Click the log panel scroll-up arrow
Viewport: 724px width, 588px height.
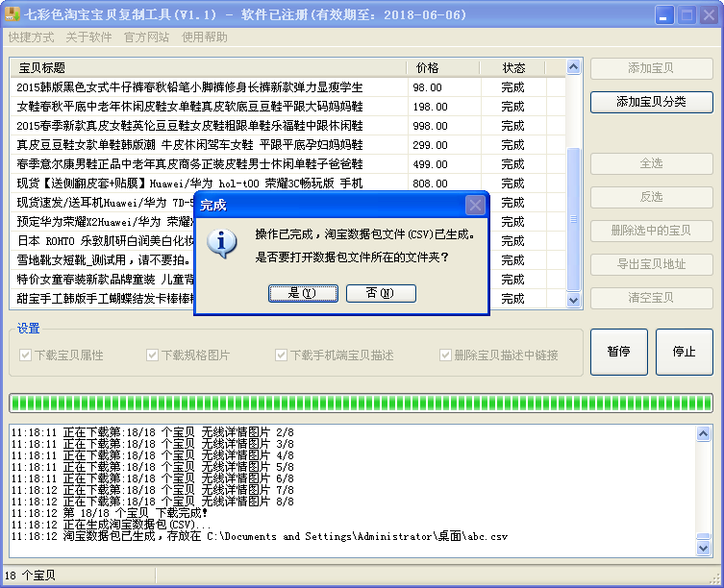pos(703,434)
